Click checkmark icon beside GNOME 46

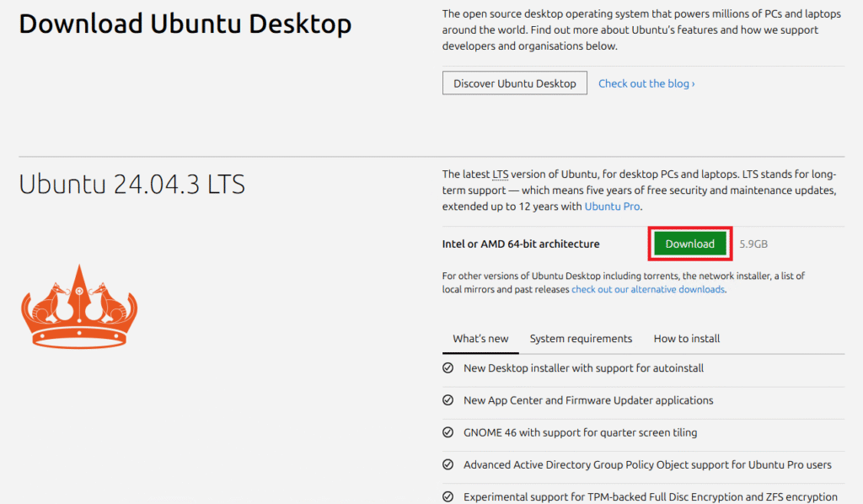(x=448, y=432)
